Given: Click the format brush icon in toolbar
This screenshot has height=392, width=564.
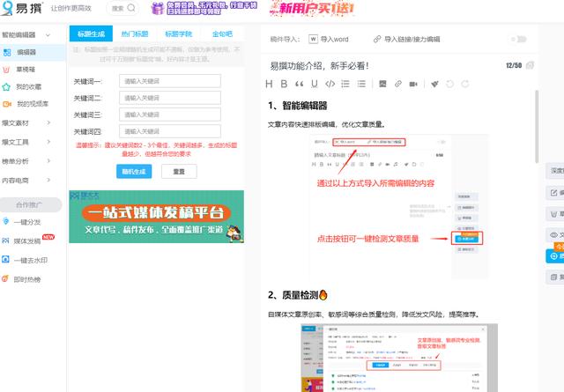Looking at the screenshot, I should [x=434, y=84].
